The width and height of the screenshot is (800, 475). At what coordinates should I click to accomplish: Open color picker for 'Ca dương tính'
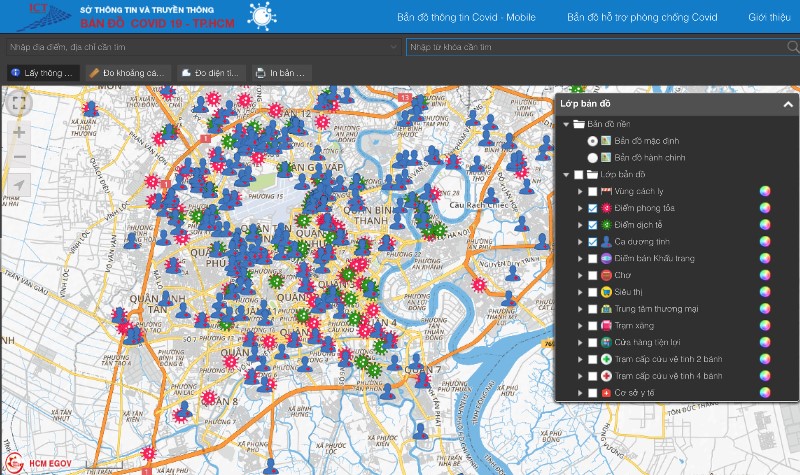tap(764, 241)
